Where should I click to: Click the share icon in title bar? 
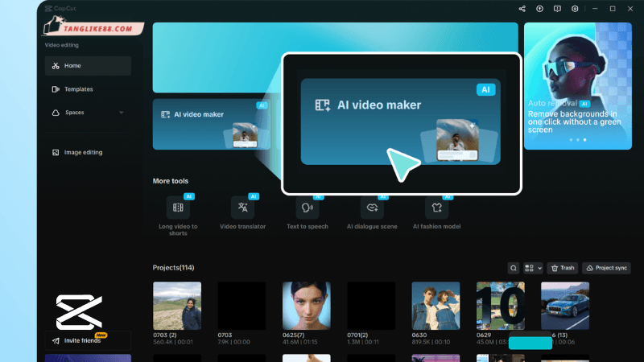pyautogui.click(x=522, y=9)
